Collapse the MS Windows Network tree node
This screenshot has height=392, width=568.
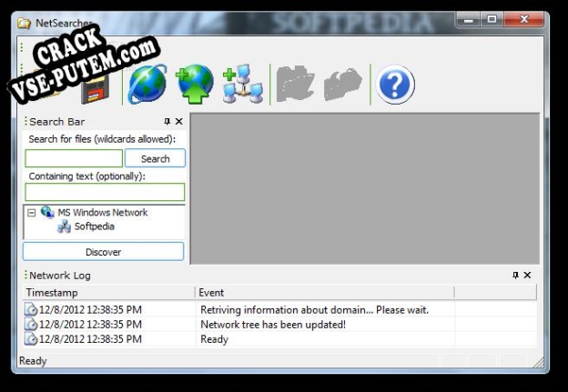click(x=32, y=213)
